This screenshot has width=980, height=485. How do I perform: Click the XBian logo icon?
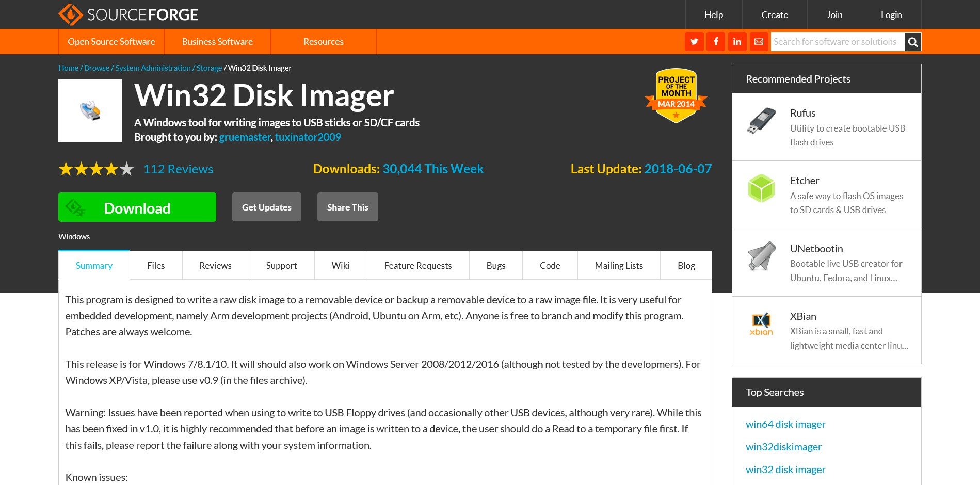[761, 324]
